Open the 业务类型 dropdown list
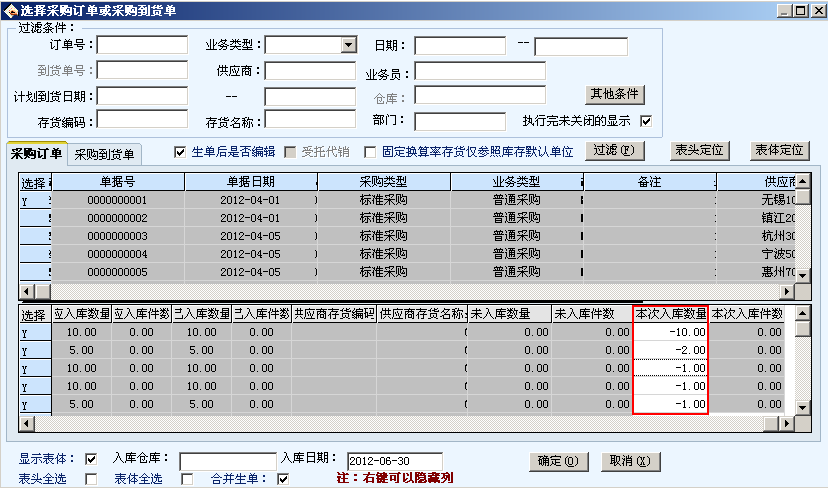This screenshot has height=488, width=828. tap(348, 45)
